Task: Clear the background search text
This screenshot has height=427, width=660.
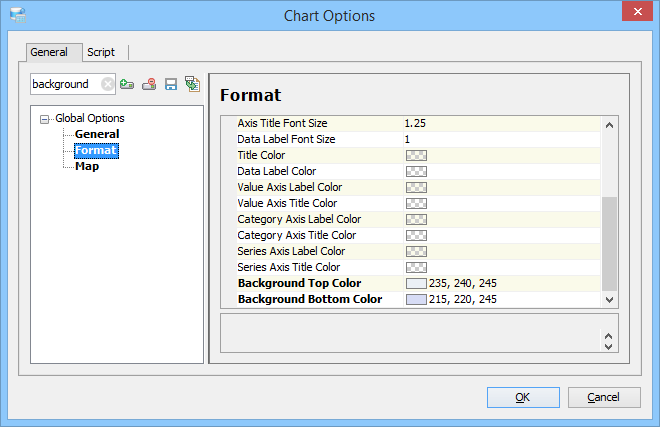Action: (x=107, y=85)
